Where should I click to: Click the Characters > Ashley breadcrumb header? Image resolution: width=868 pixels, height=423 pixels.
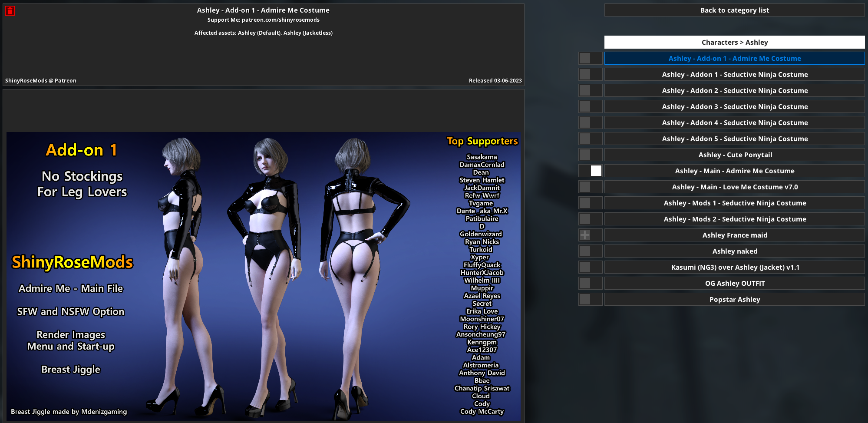click(x=734, y=42)
